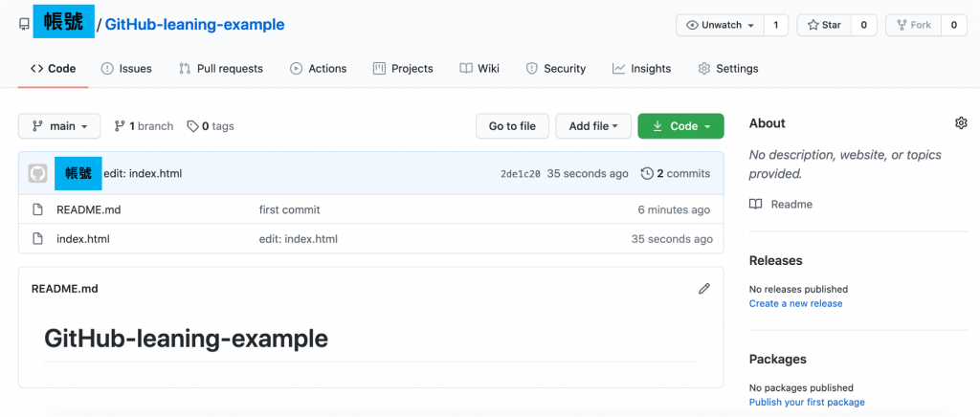Expand the Add file dropdown
Image resolution: width=980 pixels, height=417 pixels.
(593, 126)
